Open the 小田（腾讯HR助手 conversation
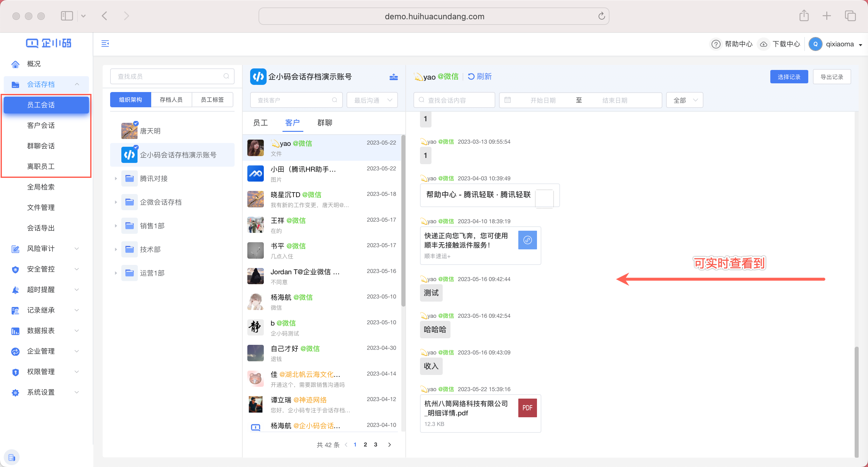This screenshot has width=868, height=467. pos(322,174)
